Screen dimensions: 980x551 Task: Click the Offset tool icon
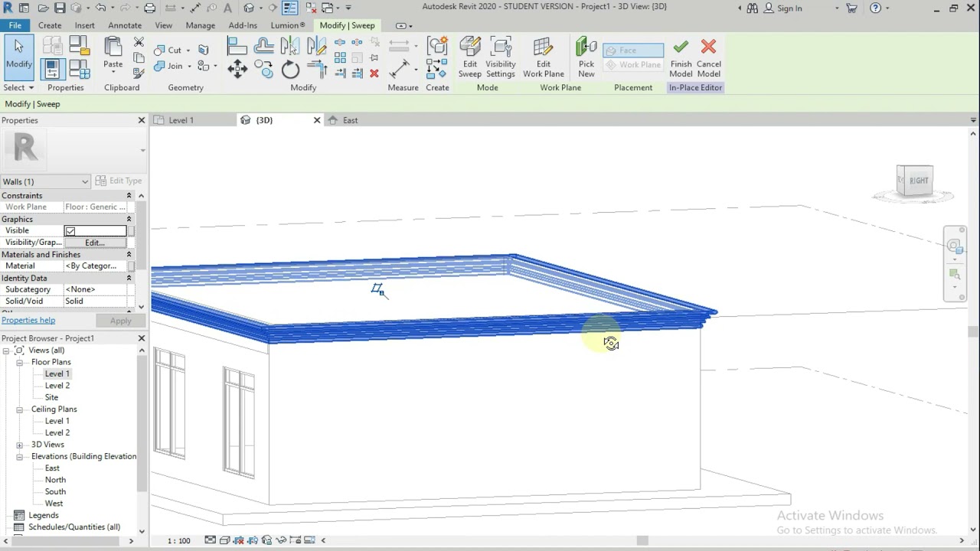pyautogui.click(x=264, y=47)
